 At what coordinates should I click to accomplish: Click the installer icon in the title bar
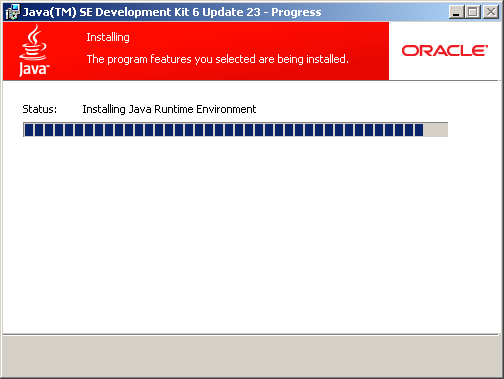pyautogui.click(x=13, y=12)
